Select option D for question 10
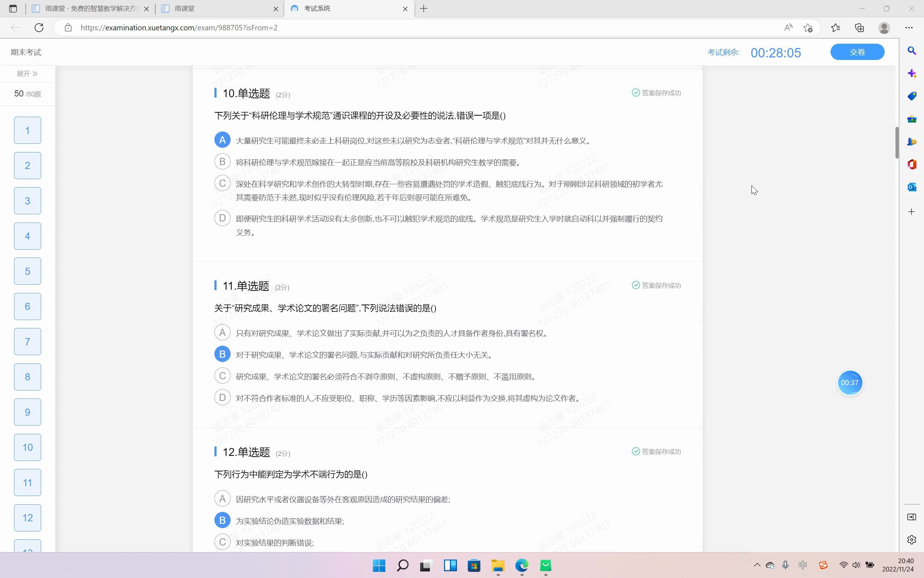 click(222, 218)
